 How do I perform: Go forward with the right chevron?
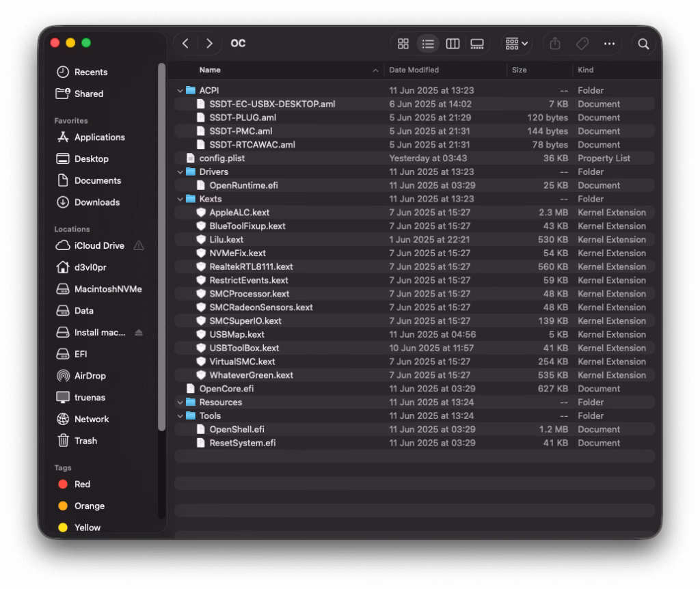click(209, 43)
